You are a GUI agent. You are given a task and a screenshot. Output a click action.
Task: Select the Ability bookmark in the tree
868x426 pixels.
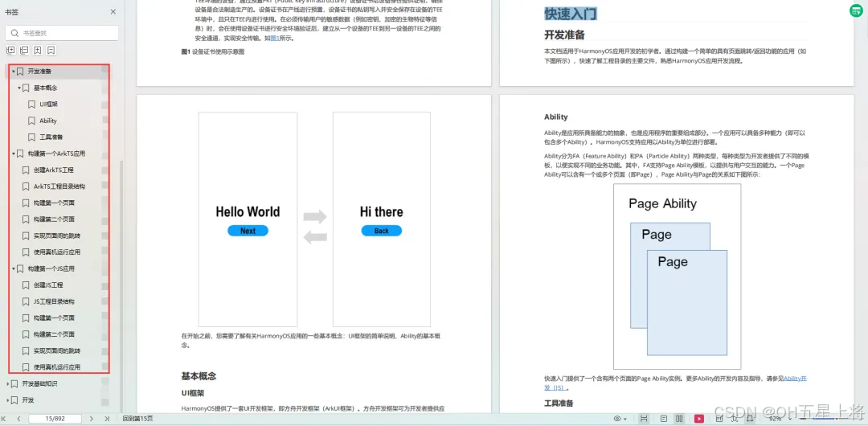click(x=48, y=121)
